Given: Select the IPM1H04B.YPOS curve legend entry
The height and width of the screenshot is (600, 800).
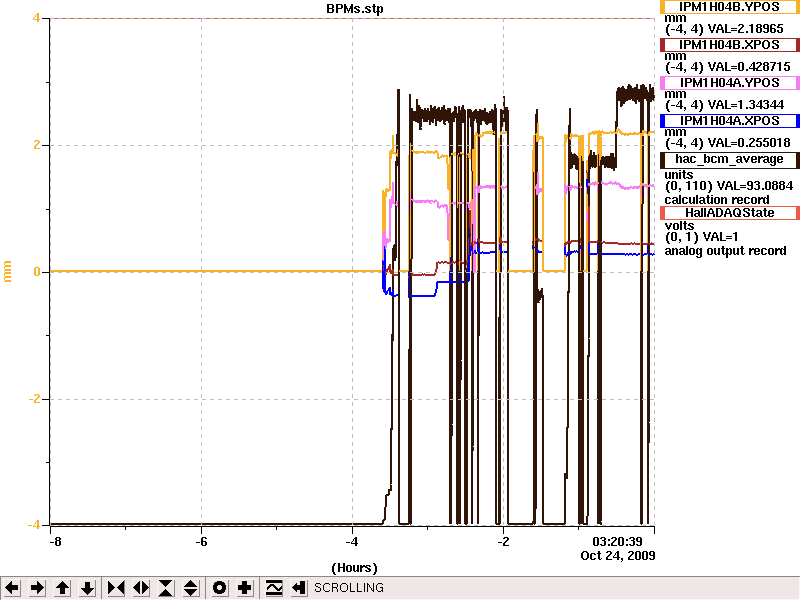Looking at the screenshot, I should pyautogui.click(x=730, y=7).
